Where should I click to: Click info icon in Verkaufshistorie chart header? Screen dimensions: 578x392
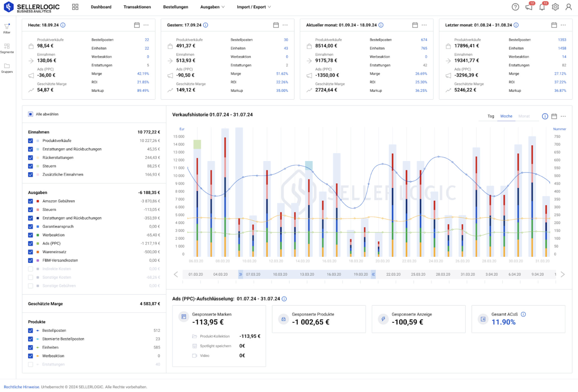pyautogui.click(x=545, y=116)
